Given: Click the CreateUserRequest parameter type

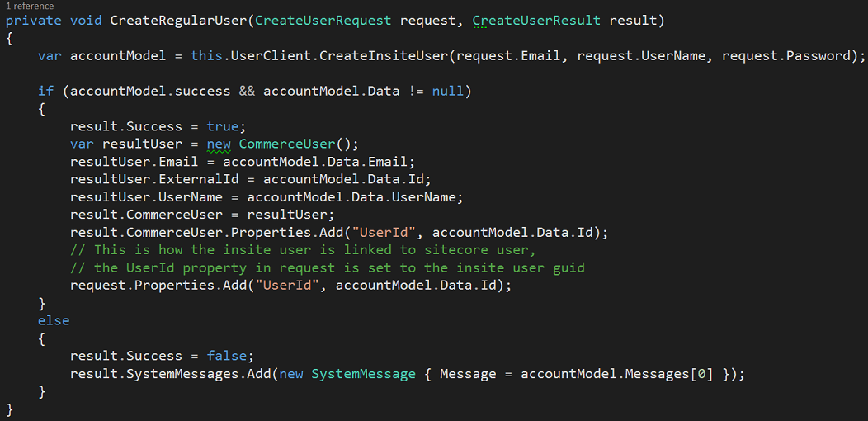Looking at the screenshot, I should coord(323,21).
